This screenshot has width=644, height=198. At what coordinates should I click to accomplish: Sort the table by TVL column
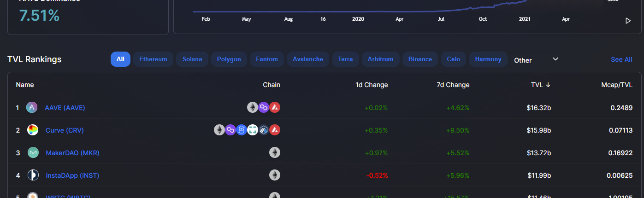541,85
